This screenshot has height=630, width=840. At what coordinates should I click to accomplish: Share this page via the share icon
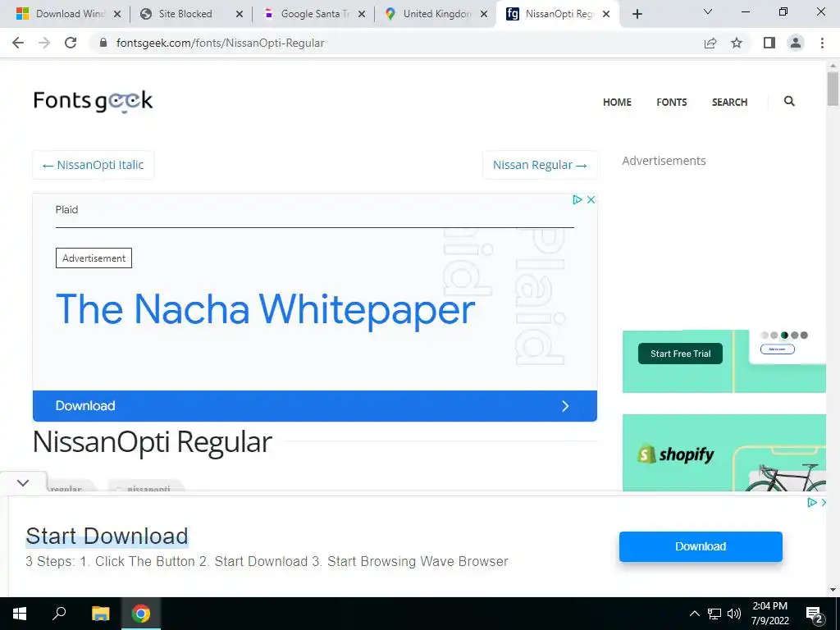[x=710, y=43]
